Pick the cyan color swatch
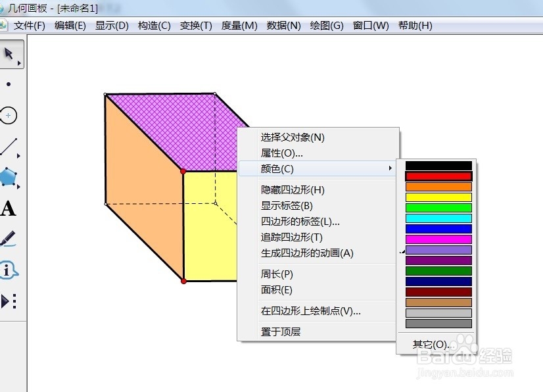 (438, 218)
